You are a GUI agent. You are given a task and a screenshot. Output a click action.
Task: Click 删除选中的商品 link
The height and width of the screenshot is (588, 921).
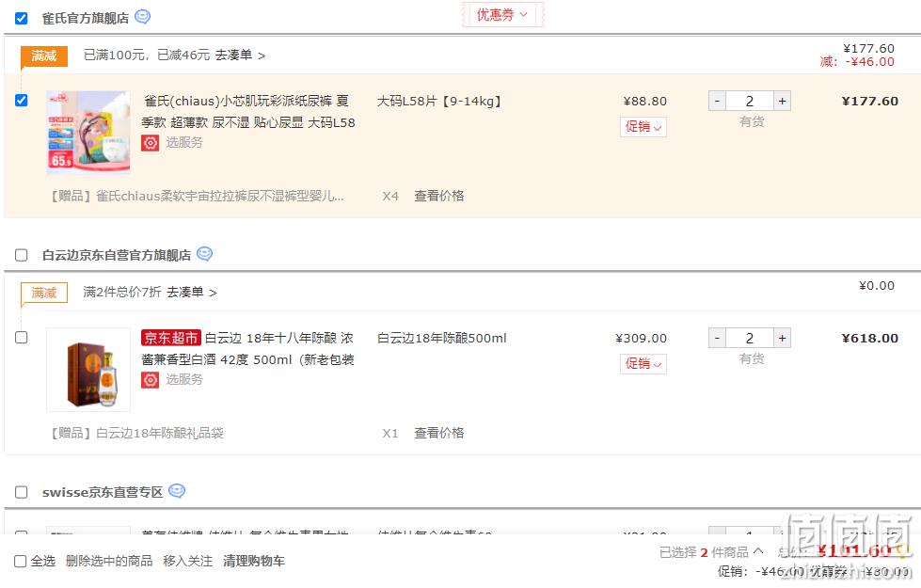(109, 561)
